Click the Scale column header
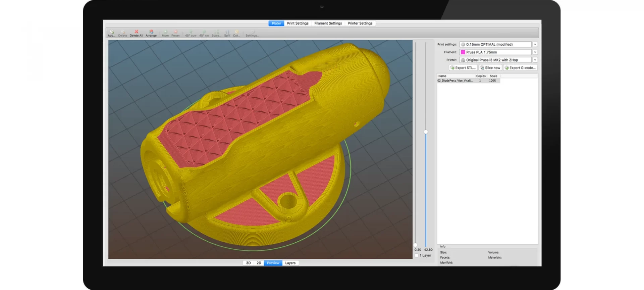Viewport: 644px width, 290px height. 494,76
